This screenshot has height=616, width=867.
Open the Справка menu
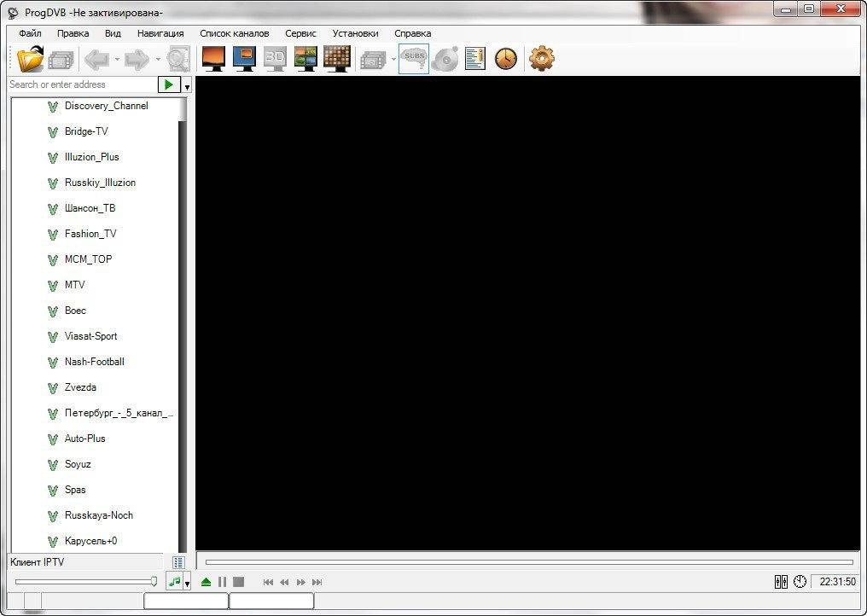412,33
